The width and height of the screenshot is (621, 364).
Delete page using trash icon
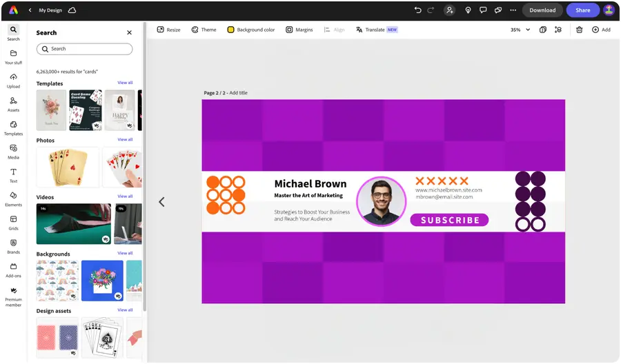point(579,30)
